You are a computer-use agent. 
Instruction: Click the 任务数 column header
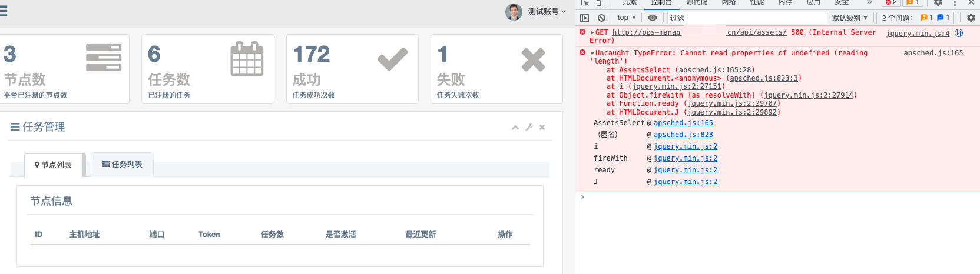point(272,234)
